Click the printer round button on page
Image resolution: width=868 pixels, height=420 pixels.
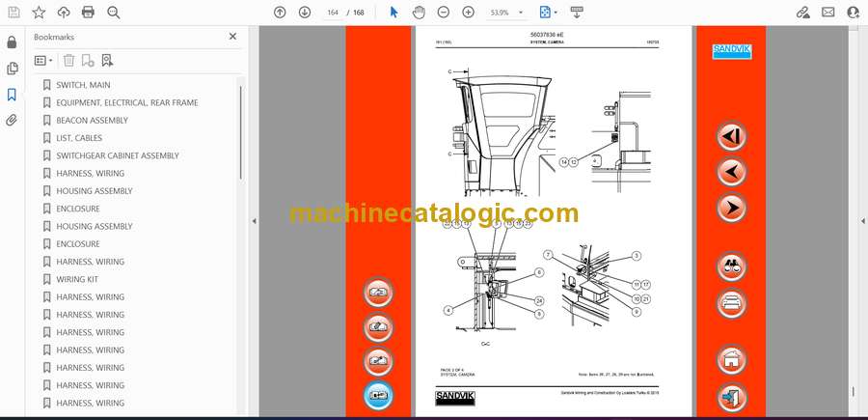click(x=731, y=303)
